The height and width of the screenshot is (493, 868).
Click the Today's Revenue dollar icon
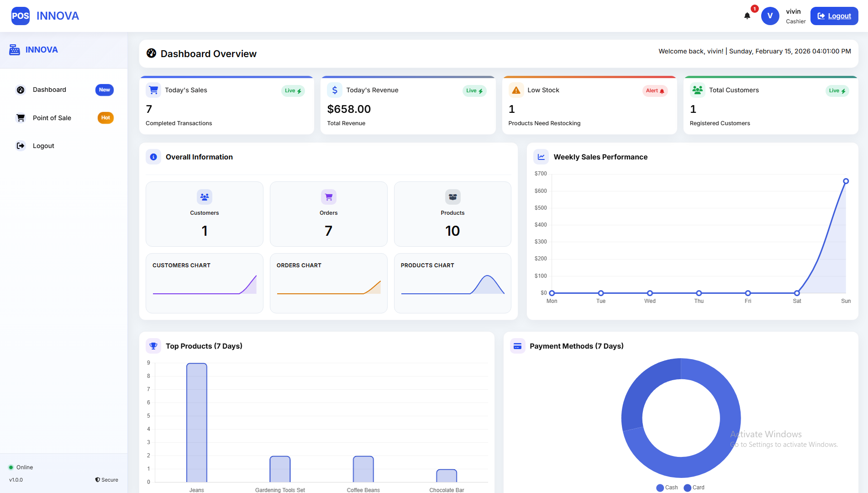(335, 90)
